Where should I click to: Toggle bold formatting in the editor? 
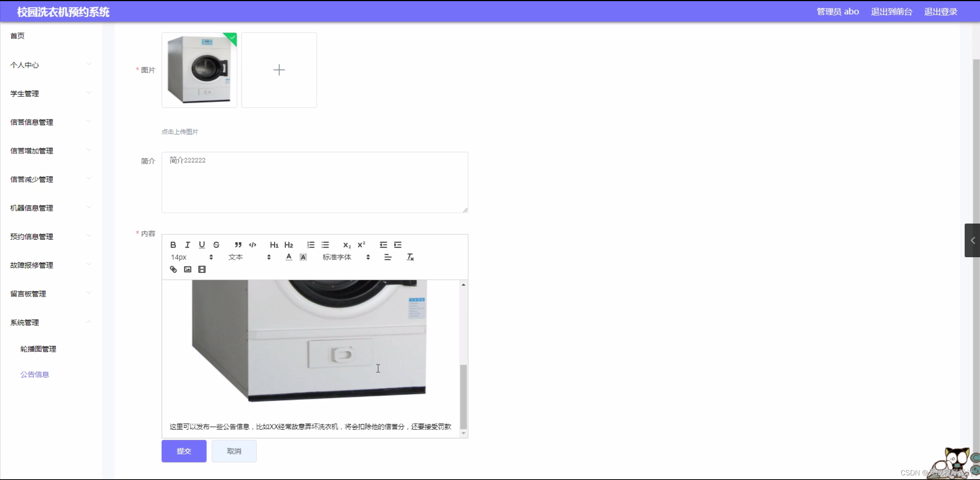173,245
